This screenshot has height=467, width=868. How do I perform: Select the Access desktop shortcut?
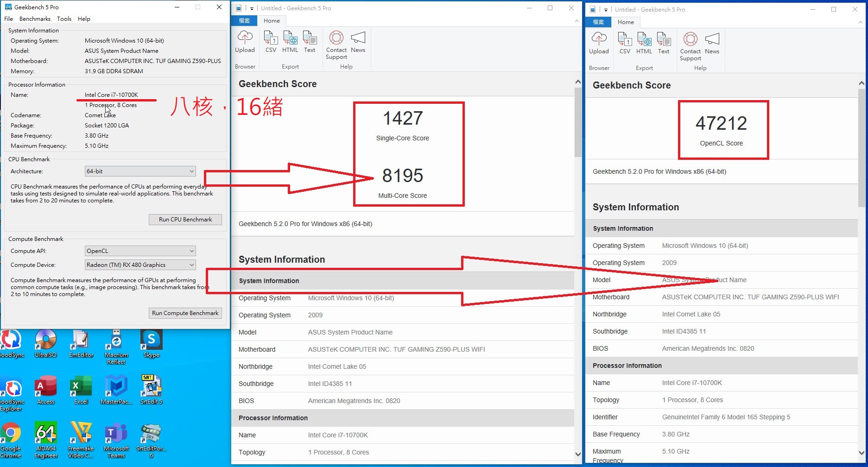[45, 390]
